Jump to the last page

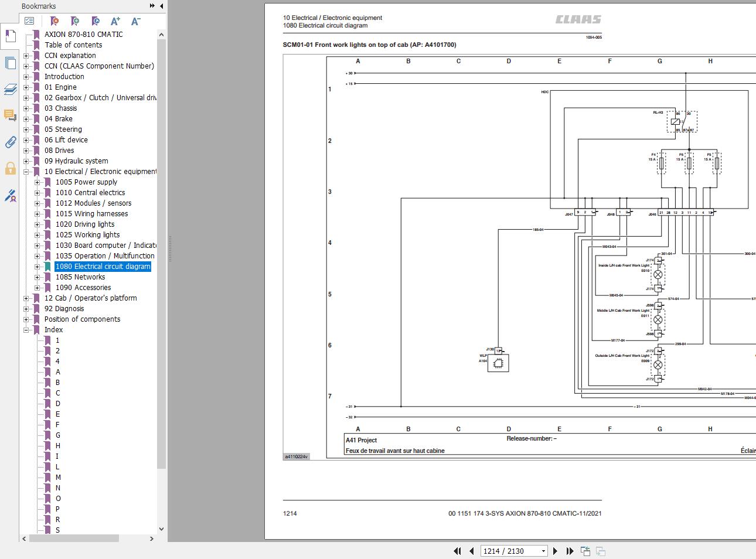tap(570, 551)
